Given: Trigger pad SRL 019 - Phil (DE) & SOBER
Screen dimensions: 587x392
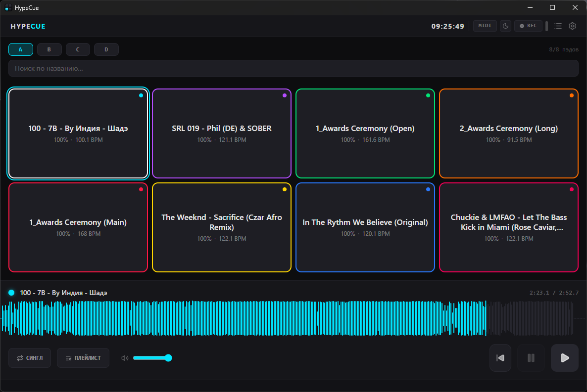Looking at the screenshot, I should tap(222, 133).
